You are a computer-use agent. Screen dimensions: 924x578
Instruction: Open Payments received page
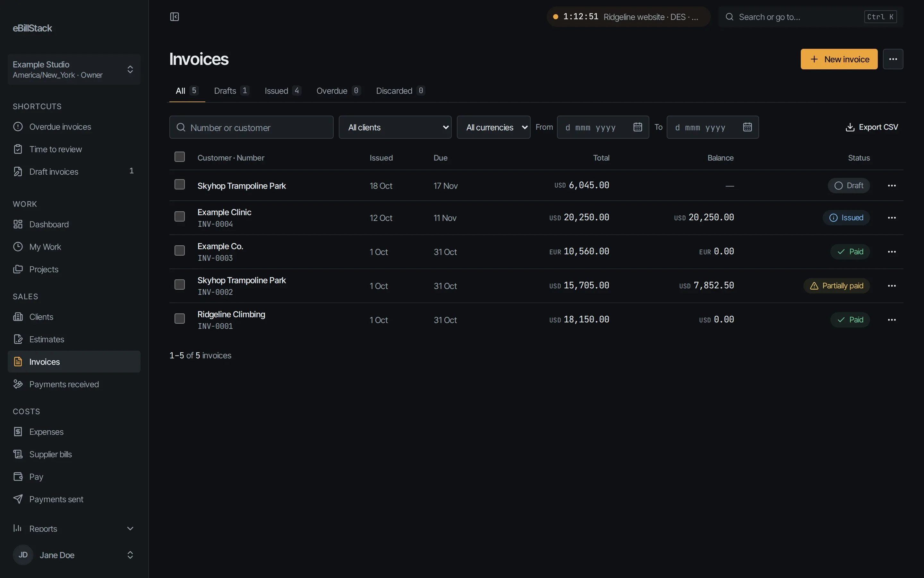(74, 384)
